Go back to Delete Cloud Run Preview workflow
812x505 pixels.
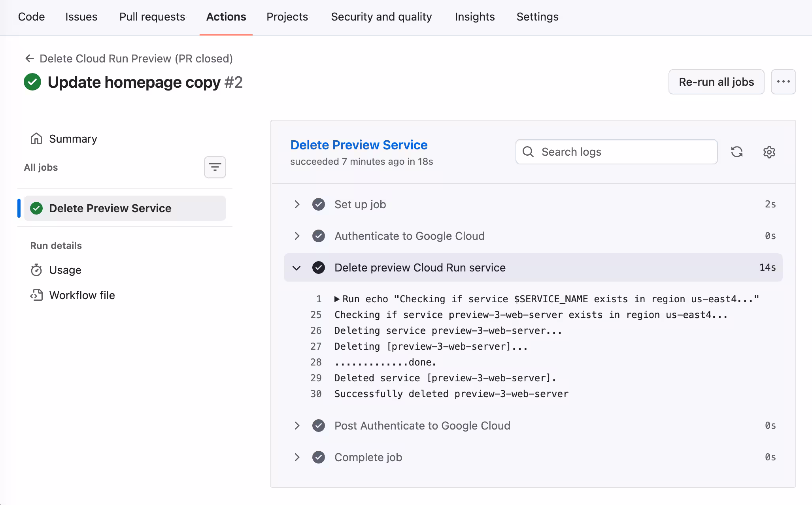tap(136, 58)
